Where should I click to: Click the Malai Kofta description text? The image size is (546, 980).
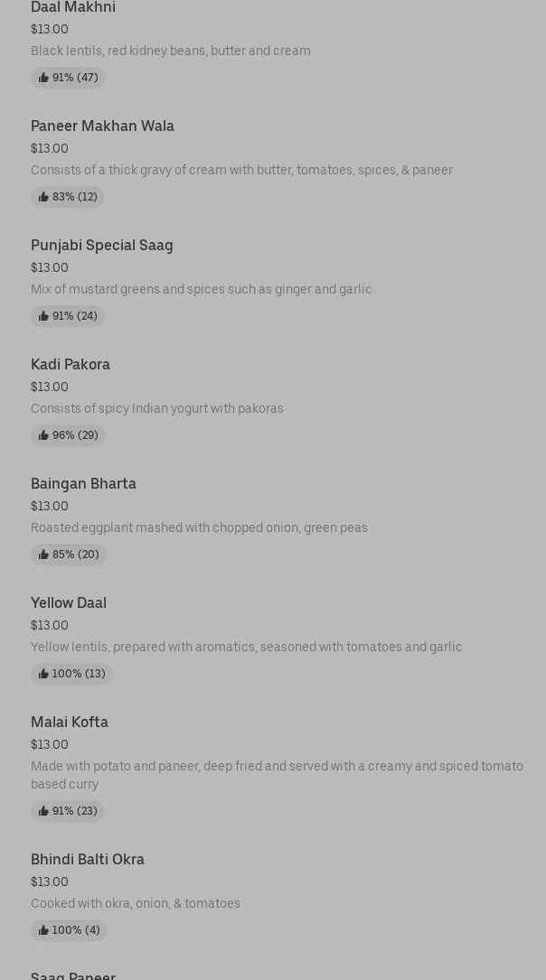[277, 775]
